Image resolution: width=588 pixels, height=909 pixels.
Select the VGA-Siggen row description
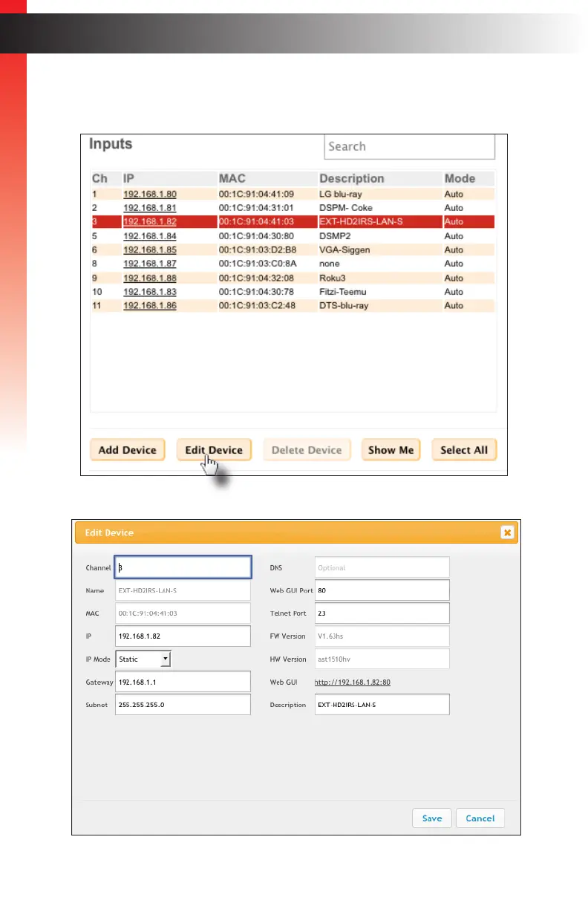(344, 250)
